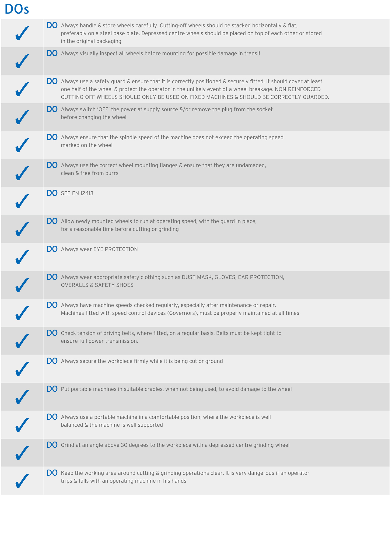Click the checkmark for securing the workpiece firmly
The width and height of the screenshot is (392, 541).
tap(22, 369)
